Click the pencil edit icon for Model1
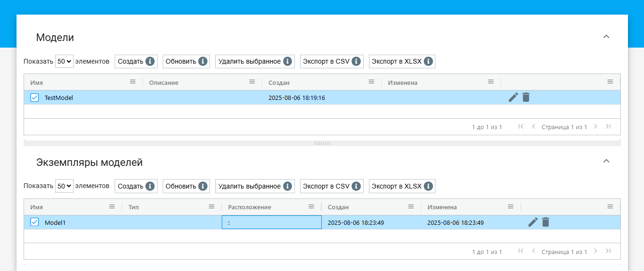 tap(533, 222)
